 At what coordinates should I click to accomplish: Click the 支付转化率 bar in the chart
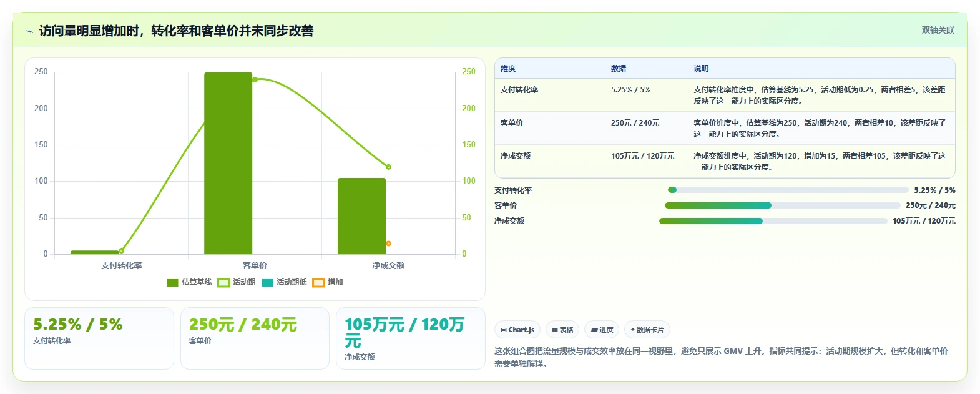pyautogui.click(x=95, y=252)
